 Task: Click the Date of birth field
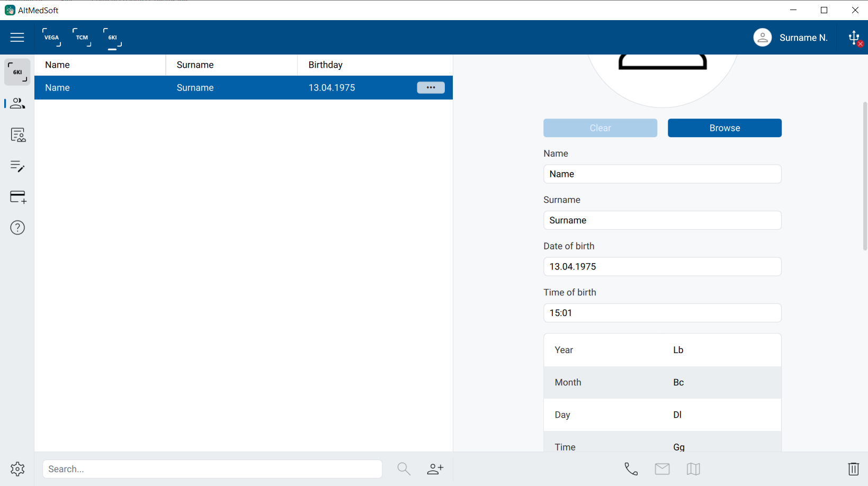click(x=662, y=267)
